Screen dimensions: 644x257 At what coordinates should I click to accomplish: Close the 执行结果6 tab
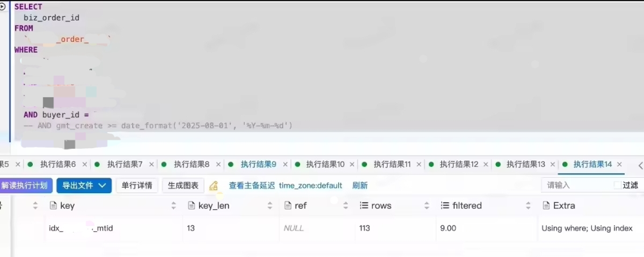click(x=84, y=165)
